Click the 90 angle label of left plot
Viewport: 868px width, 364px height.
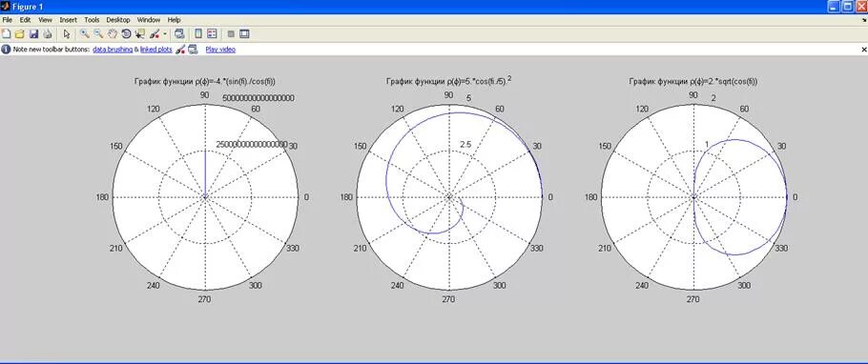(x=205, y=95)
